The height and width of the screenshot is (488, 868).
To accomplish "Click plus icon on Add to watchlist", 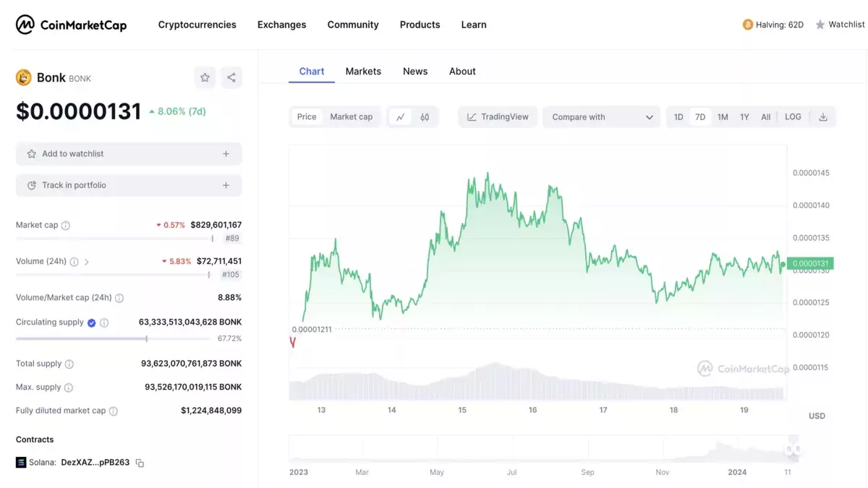I will (x=226, y=154).
